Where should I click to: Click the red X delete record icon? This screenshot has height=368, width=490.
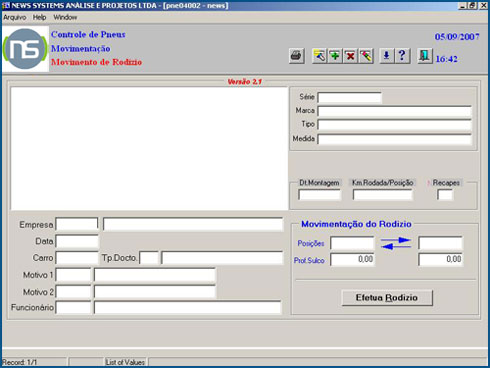coord(350,56)
